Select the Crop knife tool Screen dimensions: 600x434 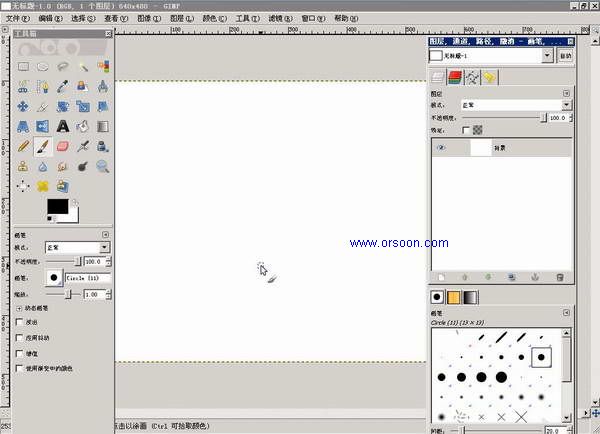pos(43,107)
